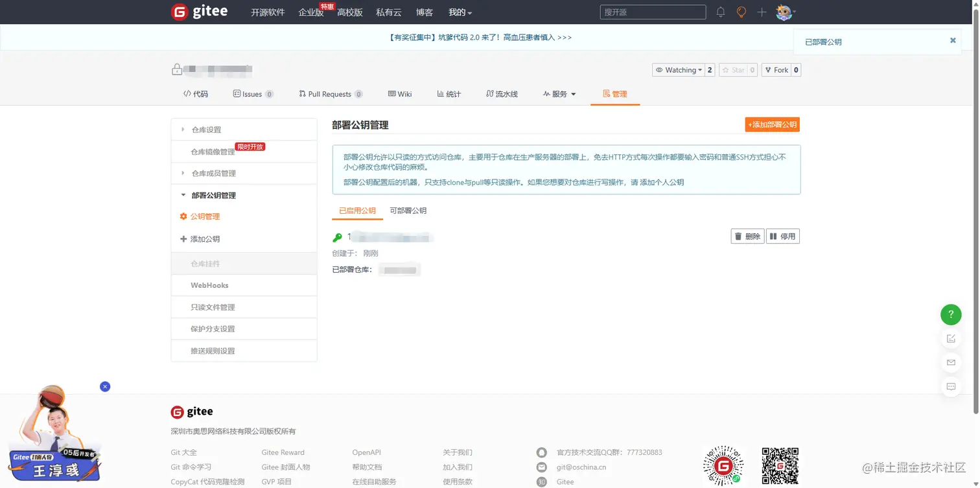
Task: Open WebHooks in the sidebar
Action: pos(244,285)
